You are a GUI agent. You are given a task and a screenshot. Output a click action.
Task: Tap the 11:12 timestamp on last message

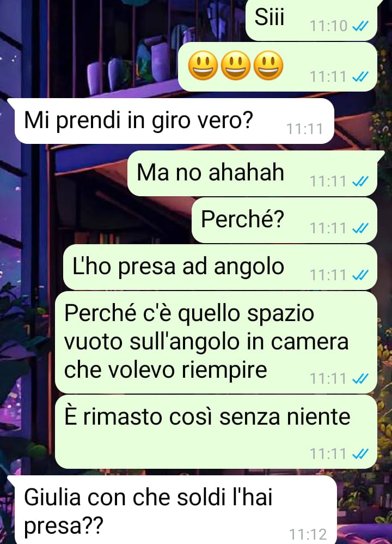tap(308, 534)
